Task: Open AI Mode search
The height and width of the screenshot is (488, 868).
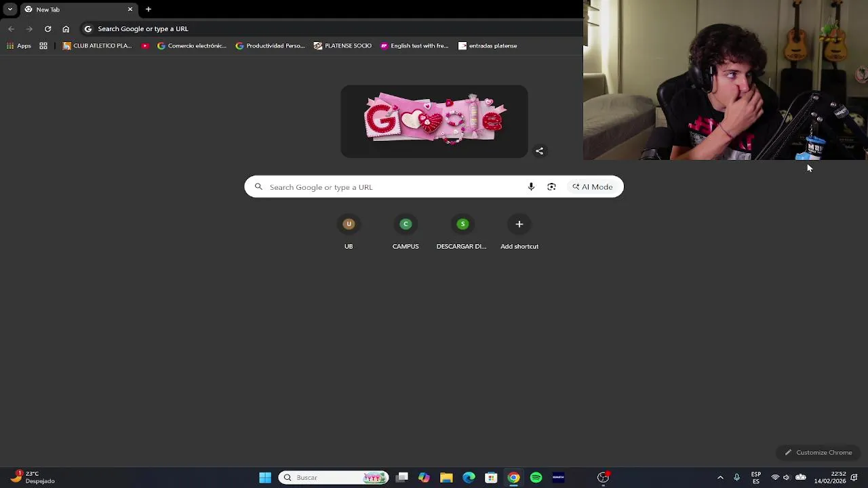Action: (x=592, y=187)
